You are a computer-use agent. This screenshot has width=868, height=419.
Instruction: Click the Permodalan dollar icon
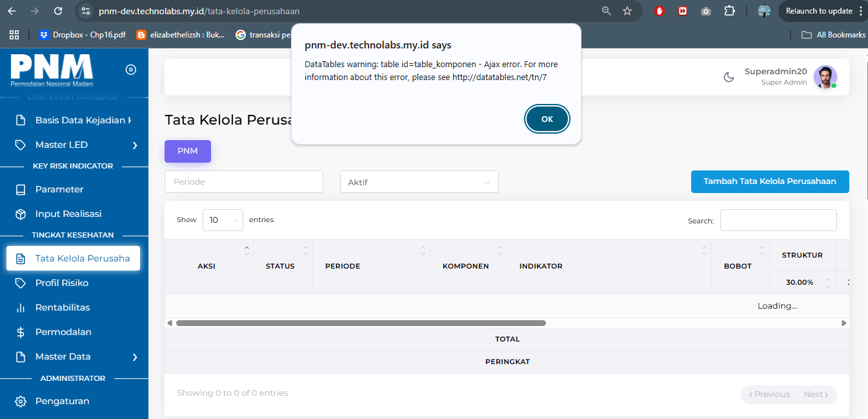coord(21,332)
